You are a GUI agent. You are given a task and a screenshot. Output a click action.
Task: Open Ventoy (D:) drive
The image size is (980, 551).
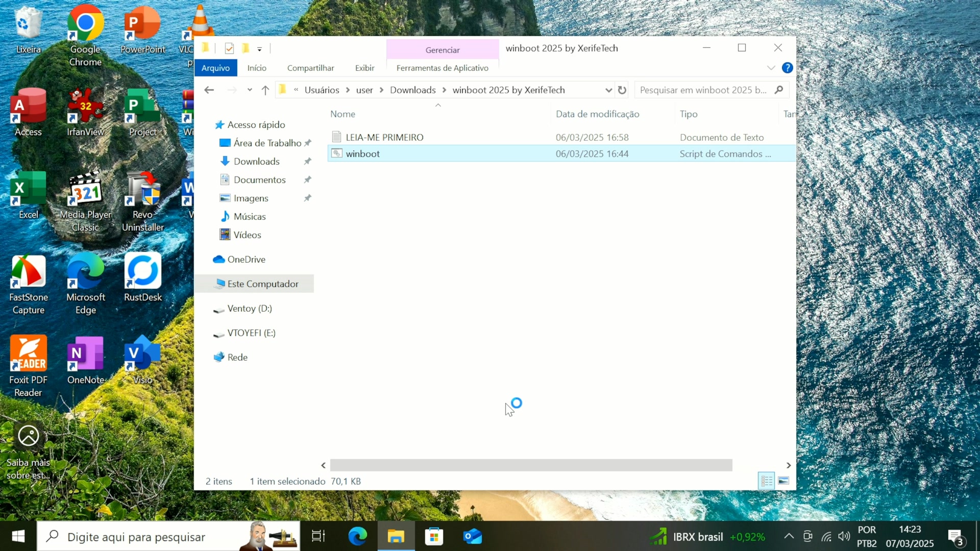(x=249, y=308)
